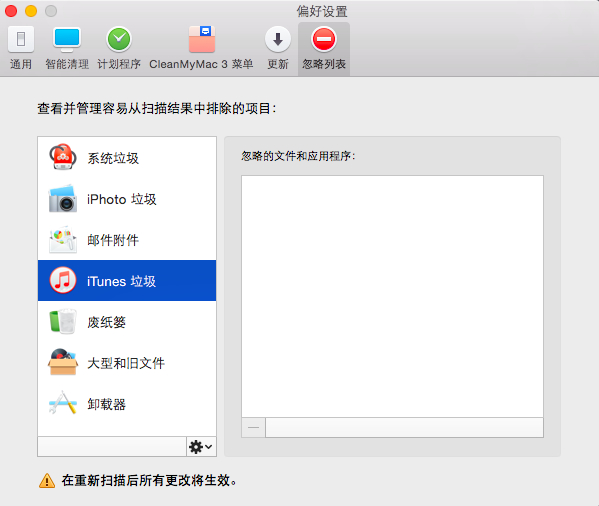Click inside the ignored files list area
Image resolution: width=599 pixels, height=506 pixels.
(392, 296)
